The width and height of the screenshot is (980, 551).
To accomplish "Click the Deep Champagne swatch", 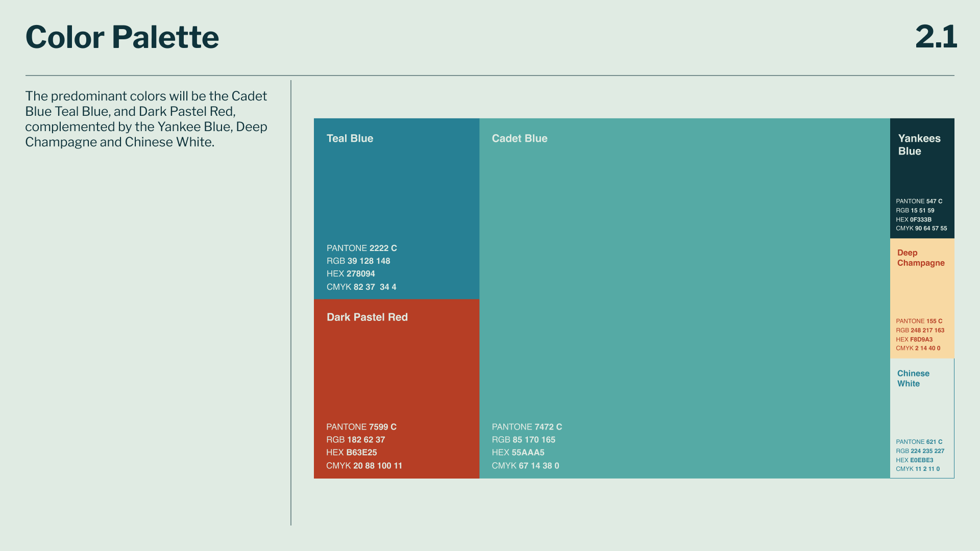I will pos(922,293).
